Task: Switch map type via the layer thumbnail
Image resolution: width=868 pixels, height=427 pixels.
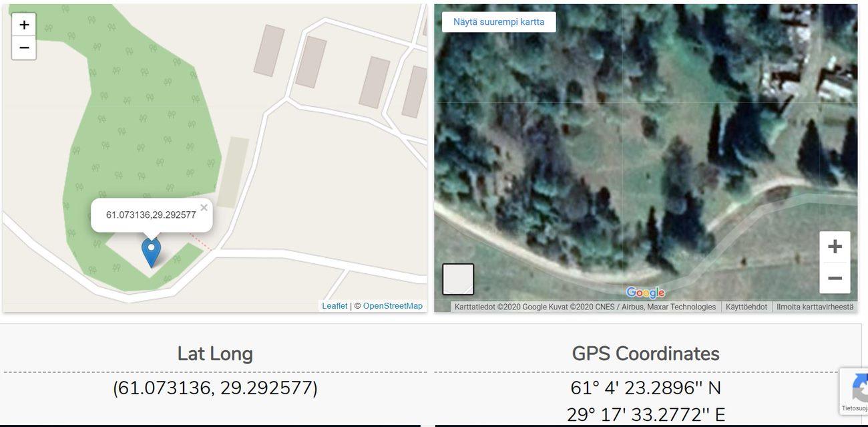Action: click(458, 279)
